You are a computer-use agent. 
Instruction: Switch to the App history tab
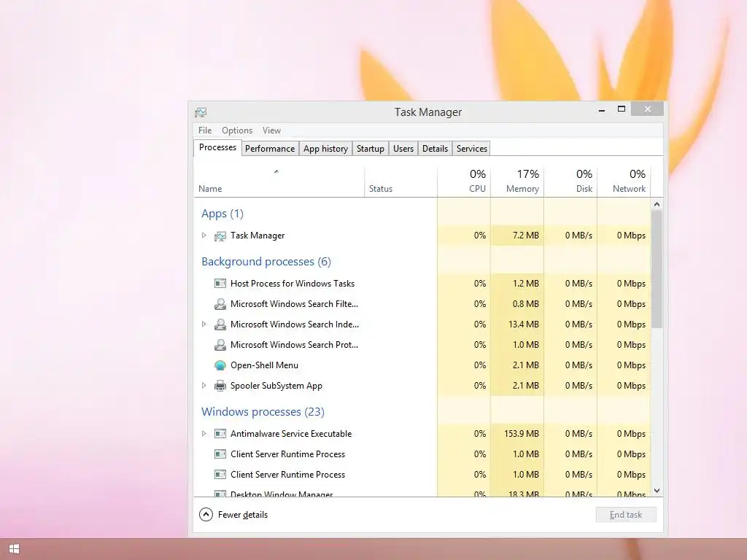coord(326,149)
